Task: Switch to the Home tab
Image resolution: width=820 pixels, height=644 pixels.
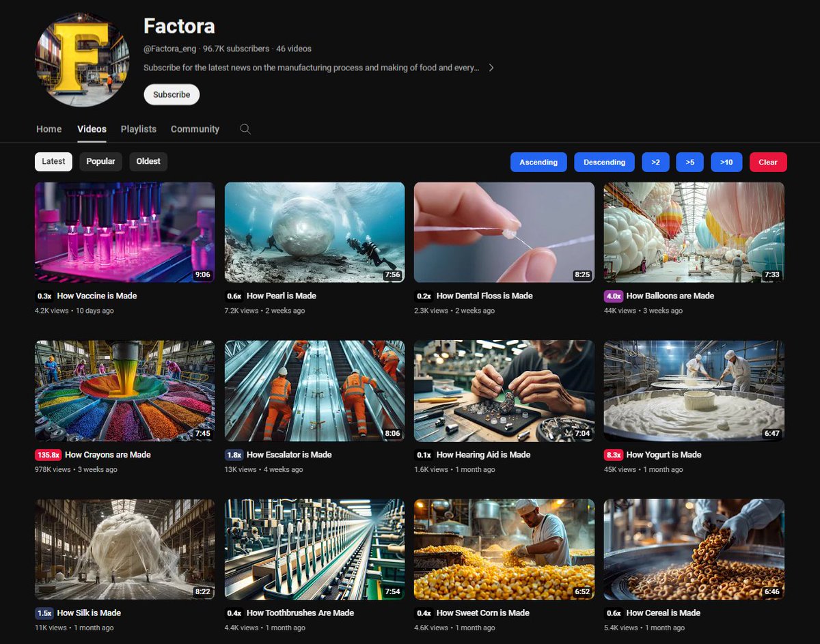Action: [x=49, y=129]
